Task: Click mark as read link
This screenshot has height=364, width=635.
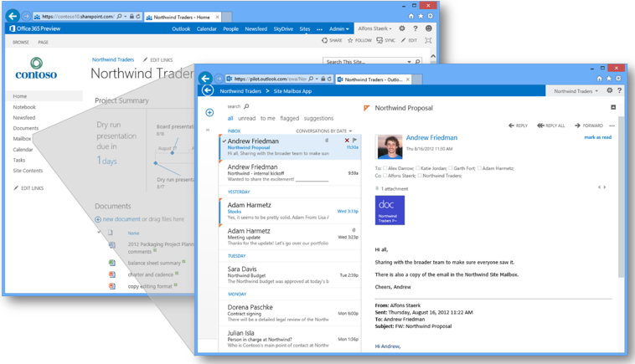Action: click(598, 137)
